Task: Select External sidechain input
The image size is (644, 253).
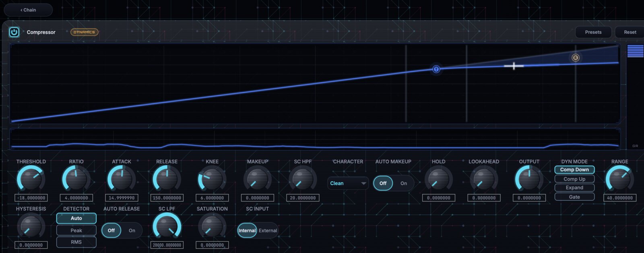Action: coord(268,230)
